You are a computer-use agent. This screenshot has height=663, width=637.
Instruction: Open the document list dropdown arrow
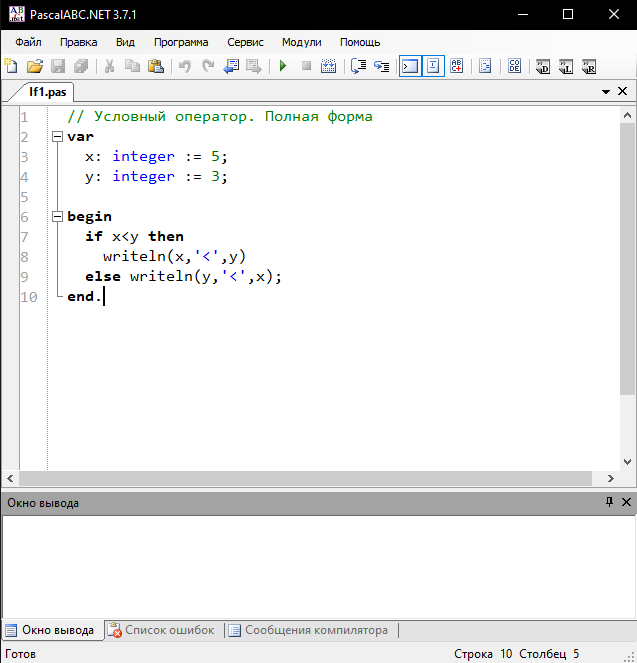pos(606,91)
